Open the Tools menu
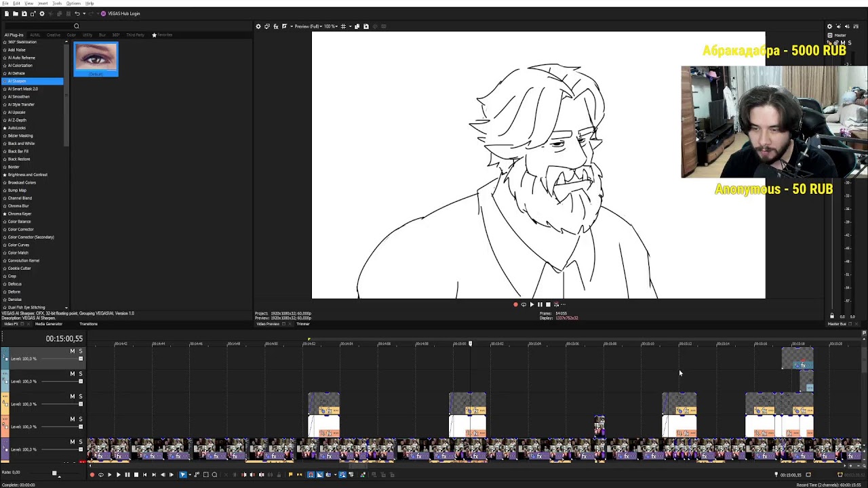Image resolution: width=868 pixels, height=488 pixels. click(57, 3)
